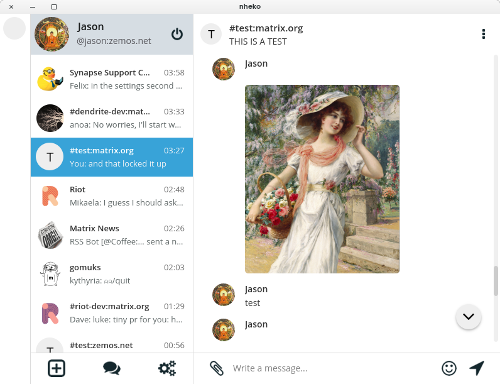Click the logout power icon

(x=177, y=34)
